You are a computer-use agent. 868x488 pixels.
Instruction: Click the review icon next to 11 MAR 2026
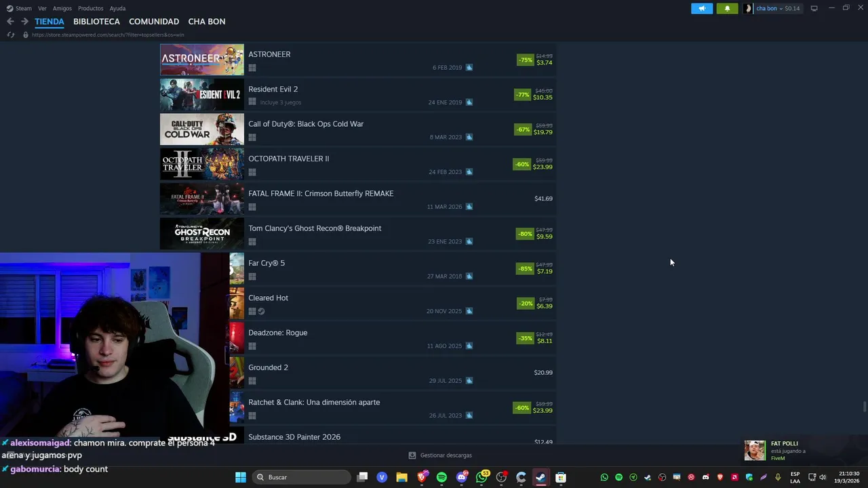[x=469, y=207]
